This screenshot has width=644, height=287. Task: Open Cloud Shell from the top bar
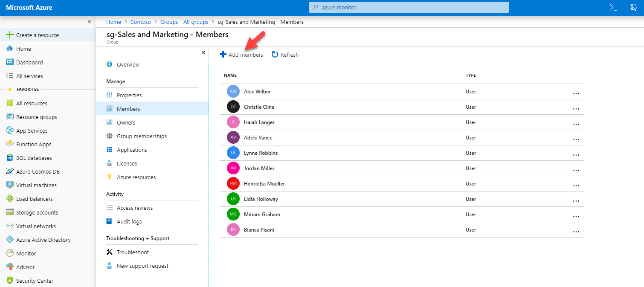[x=613, y=7]
